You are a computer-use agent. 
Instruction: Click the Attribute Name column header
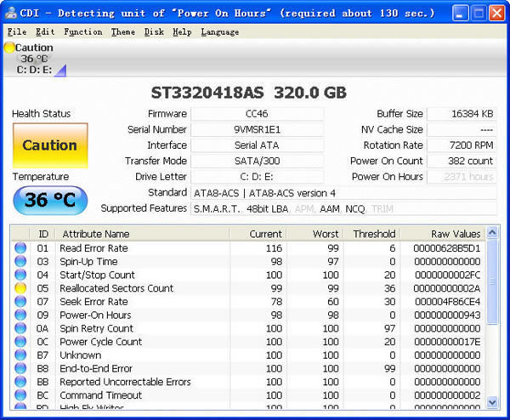[x=96, y=234]
